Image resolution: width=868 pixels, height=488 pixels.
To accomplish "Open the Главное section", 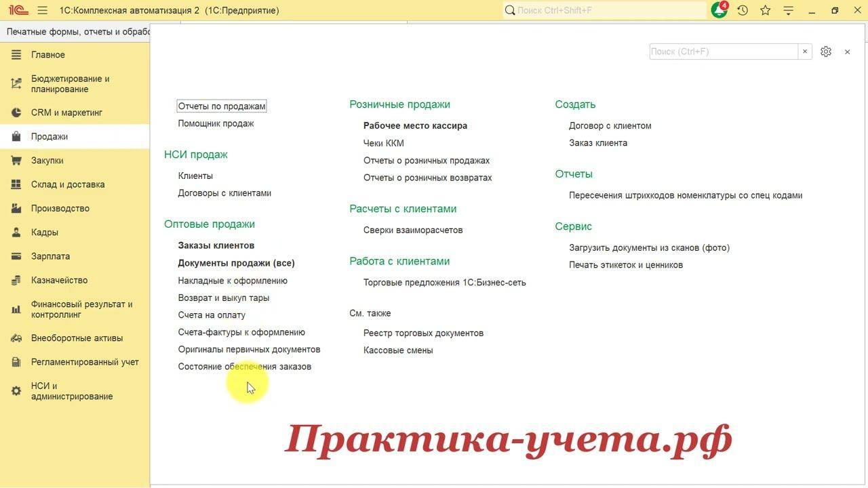I will coord(48,55).
